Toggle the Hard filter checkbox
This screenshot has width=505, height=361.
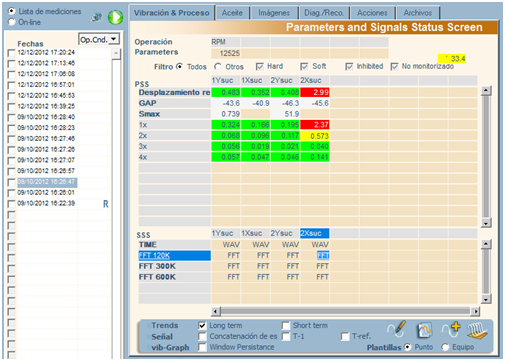coord(259,67)
